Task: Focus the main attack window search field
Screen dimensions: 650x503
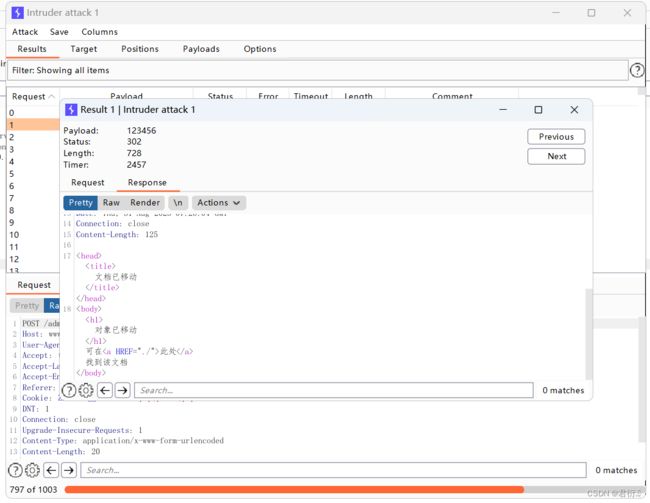Action: [x=334, y=470]
